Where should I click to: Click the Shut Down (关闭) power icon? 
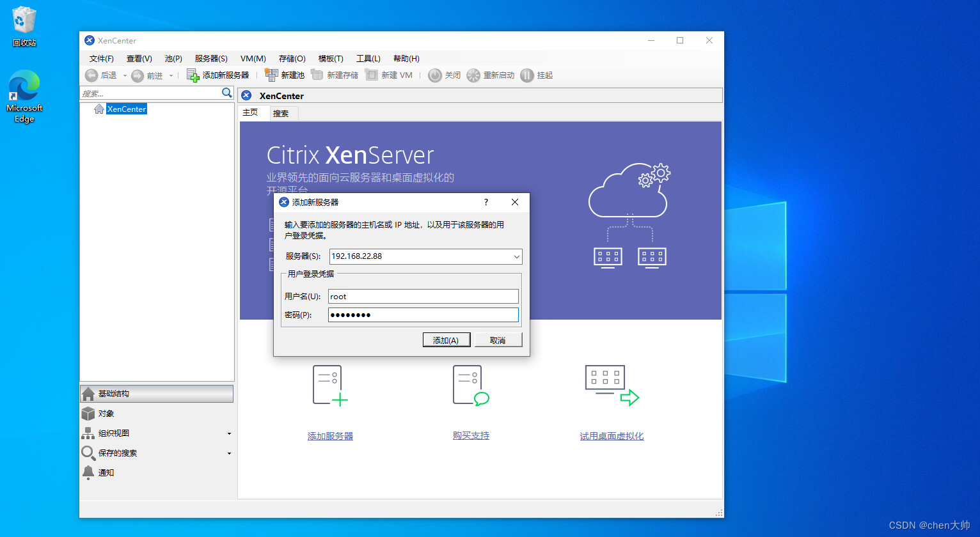435,75
